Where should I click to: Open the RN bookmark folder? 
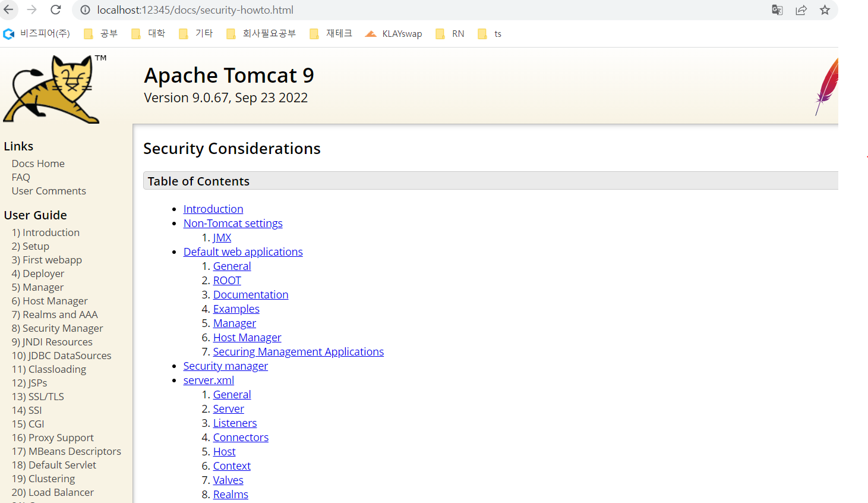[x=450, y=34]
